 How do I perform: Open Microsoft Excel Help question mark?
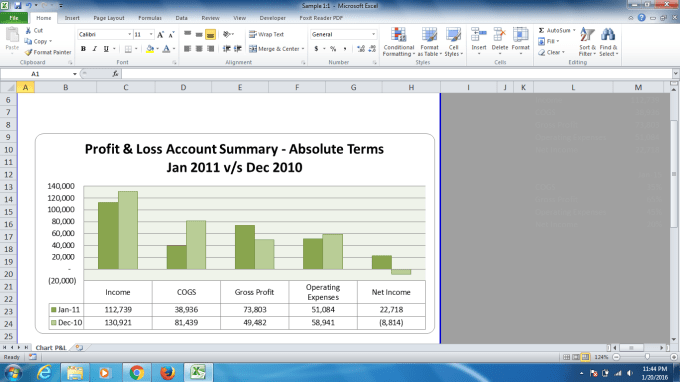tap(641, 18)
